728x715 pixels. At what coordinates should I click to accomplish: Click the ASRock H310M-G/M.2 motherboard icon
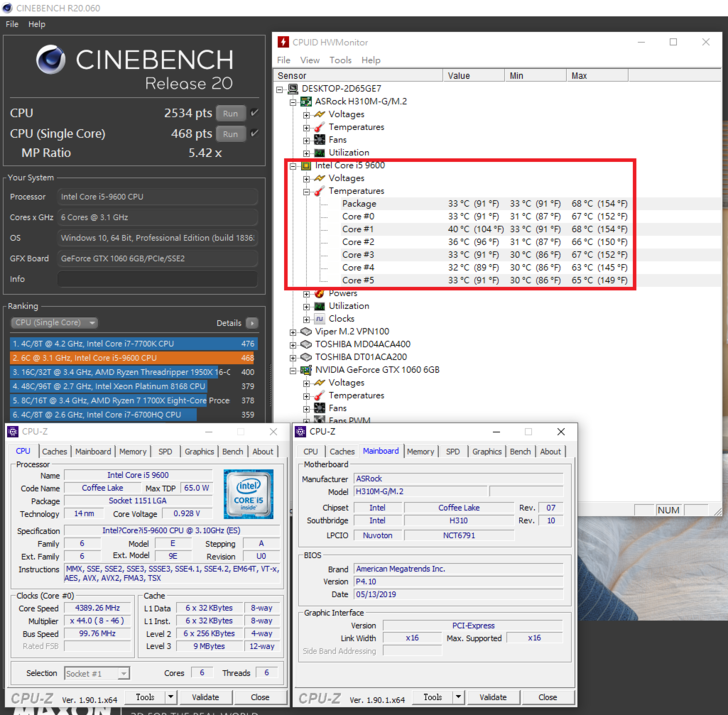coord(306,101)
